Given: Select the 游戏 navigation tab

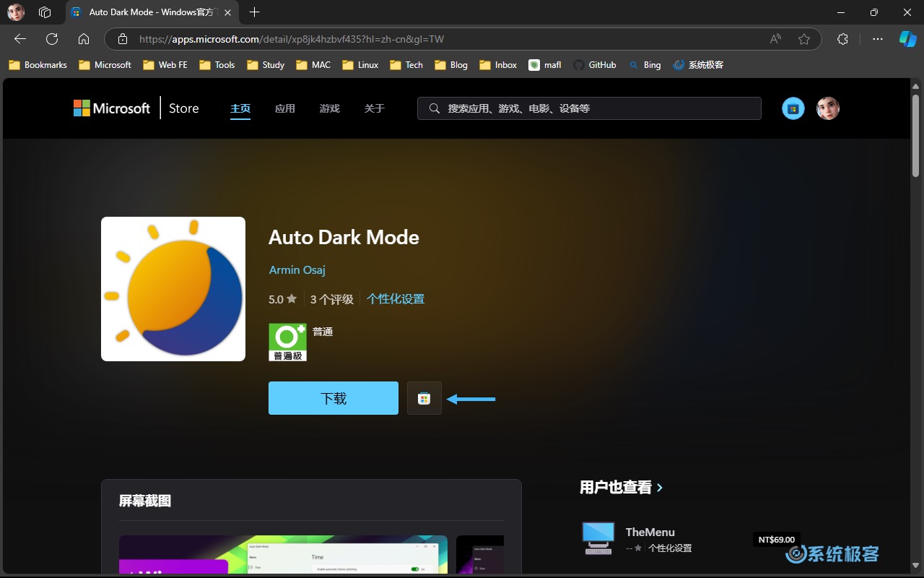Looking at the screenshot, I should click(330, 108).
